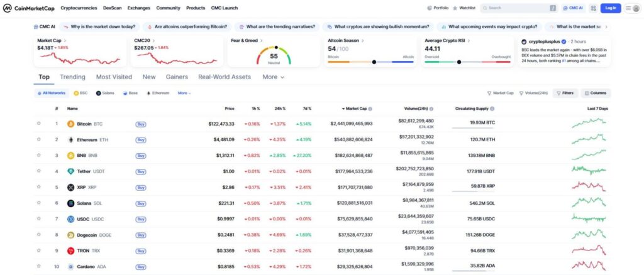
Task: Star BNB for the watchlist
Action: (38, 155)
